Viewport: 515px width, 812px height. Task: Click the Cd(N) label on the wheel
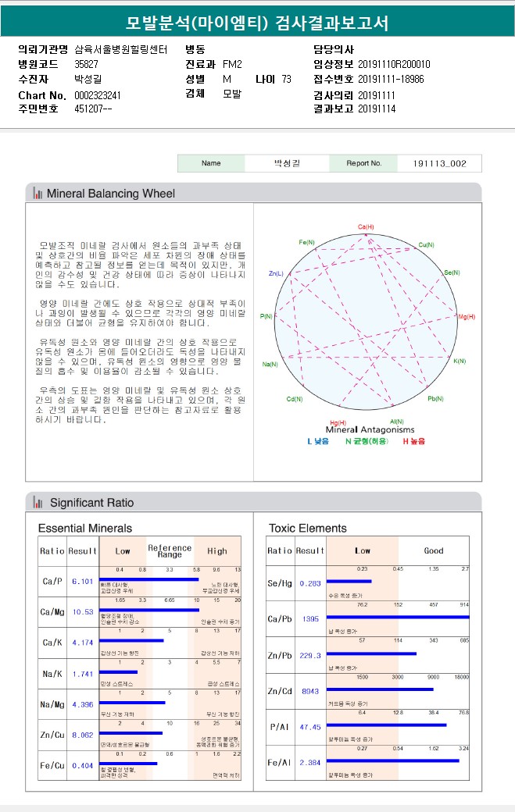[295, 399]
